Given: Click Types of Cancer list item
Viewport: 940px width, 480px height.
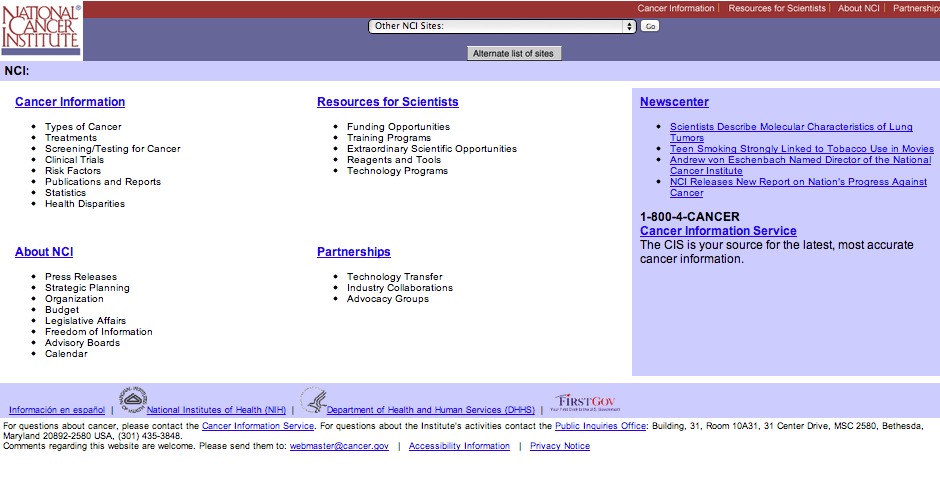Looking at the screenshot, I should tap(83, 127).
